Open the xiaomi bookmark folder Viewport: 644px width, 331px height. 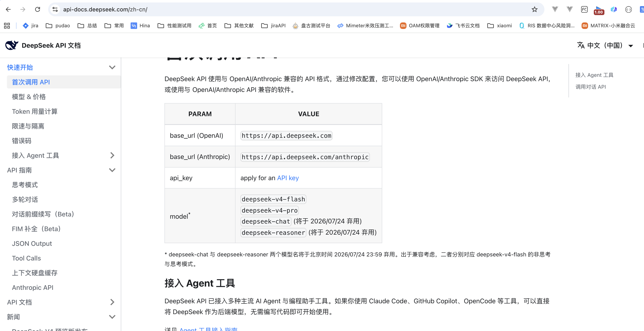click(500, 25)
